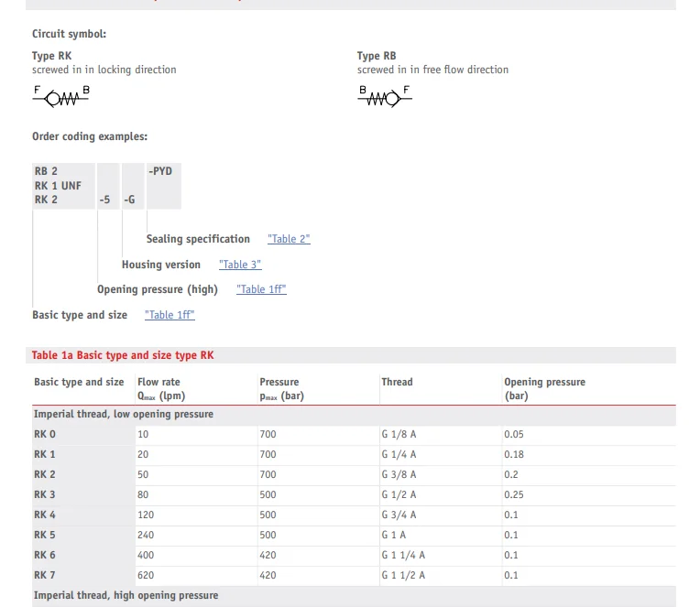Click the "Thread" column header

tap(397, 382)
